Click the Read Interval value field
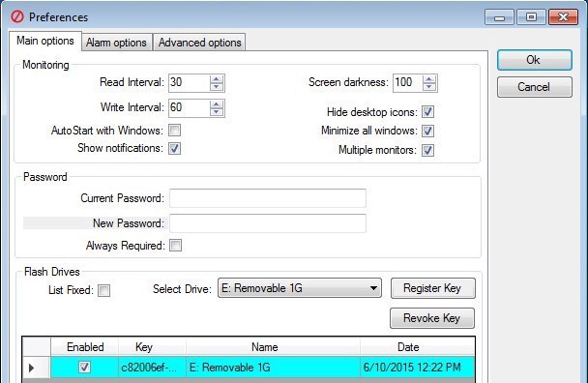Image resolution: width=588 pixels, height=383 pixels. click(189, 83)
